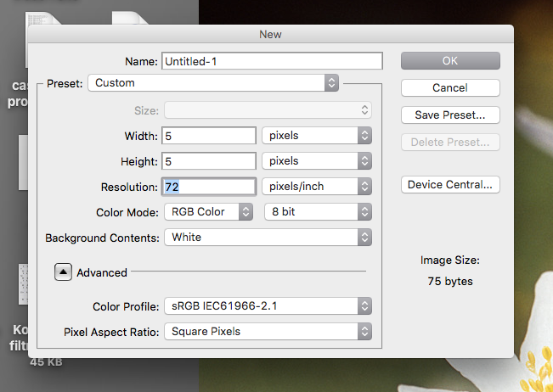Click the Height value field

pyautogui.click(x=208, y=161)
